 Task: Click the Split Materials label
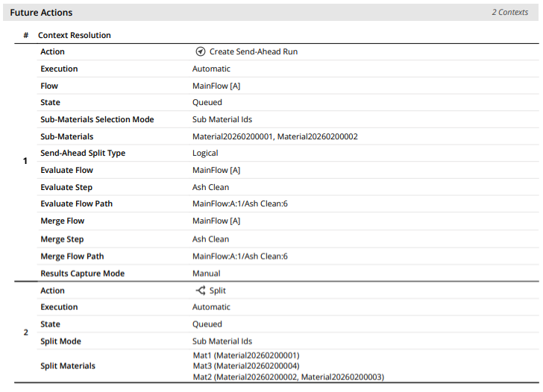[68, 366]
